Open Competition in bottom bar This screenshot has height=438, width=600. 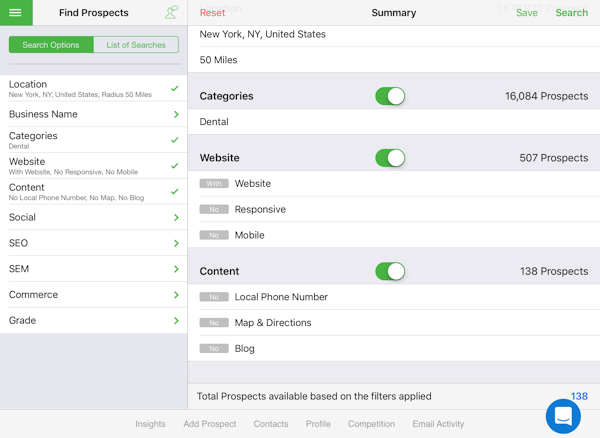tap(371, 424)
